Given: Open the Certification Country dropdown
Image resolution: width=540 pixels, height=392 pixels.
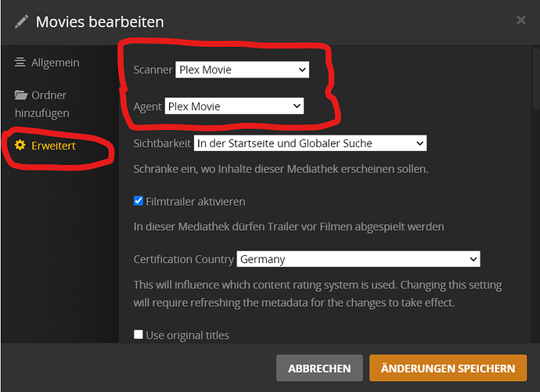Looking at the screenshot, I should 358,259.
